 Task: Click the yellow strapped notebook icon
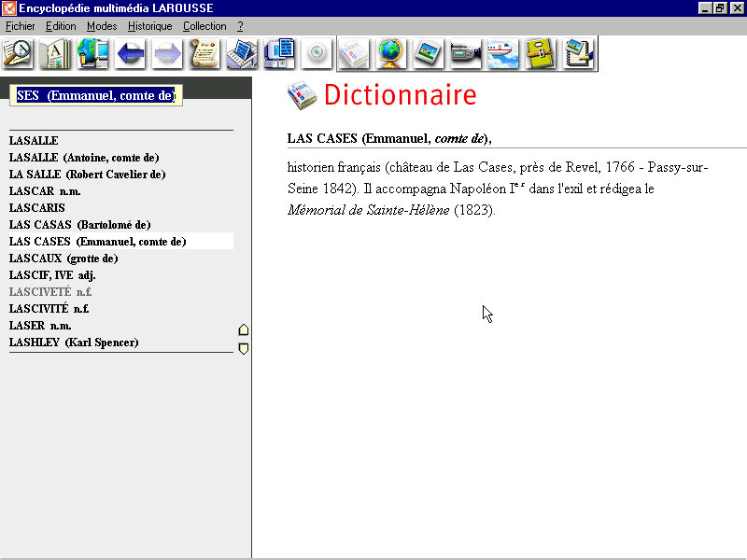click(541, 53)
